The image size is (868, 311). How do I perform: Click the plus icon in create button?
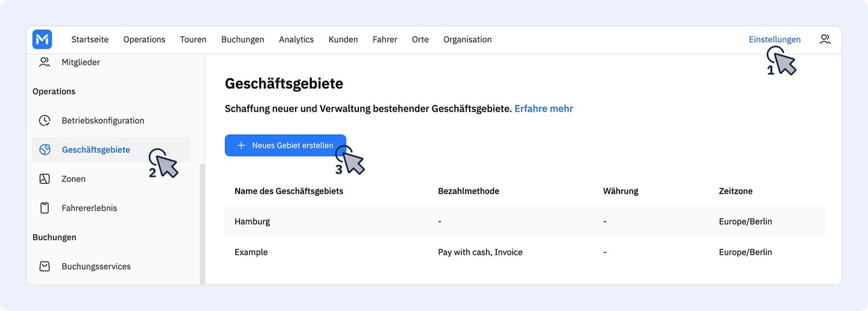241,145
